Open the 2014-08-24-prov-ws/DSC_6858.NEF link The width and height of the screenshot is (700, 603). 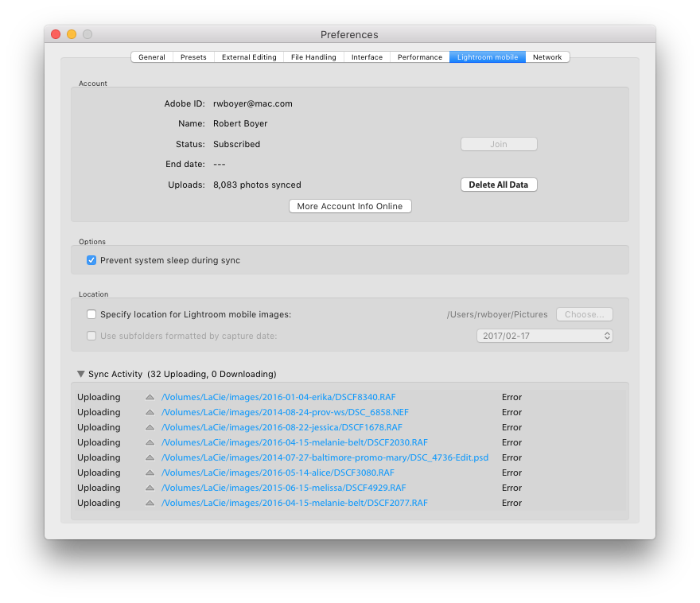coord(285,412)
